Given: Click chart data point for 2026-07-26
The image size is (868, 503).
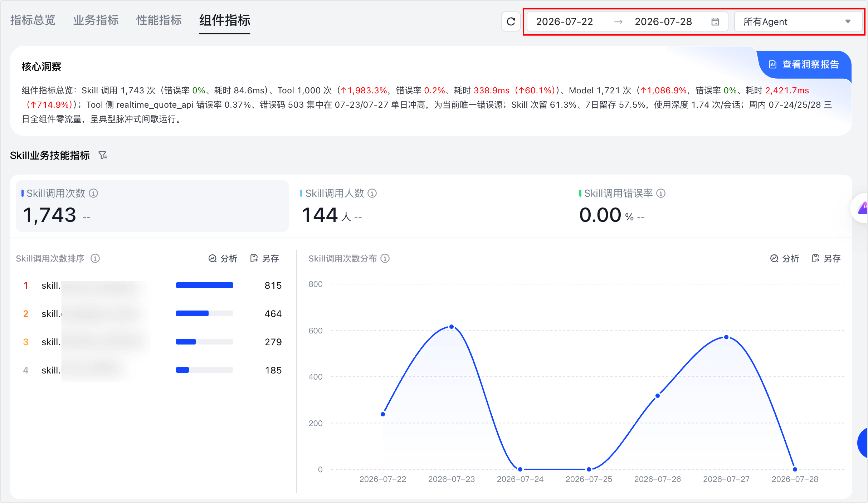Looking at the screenshot, I should [x=658, y=396].
